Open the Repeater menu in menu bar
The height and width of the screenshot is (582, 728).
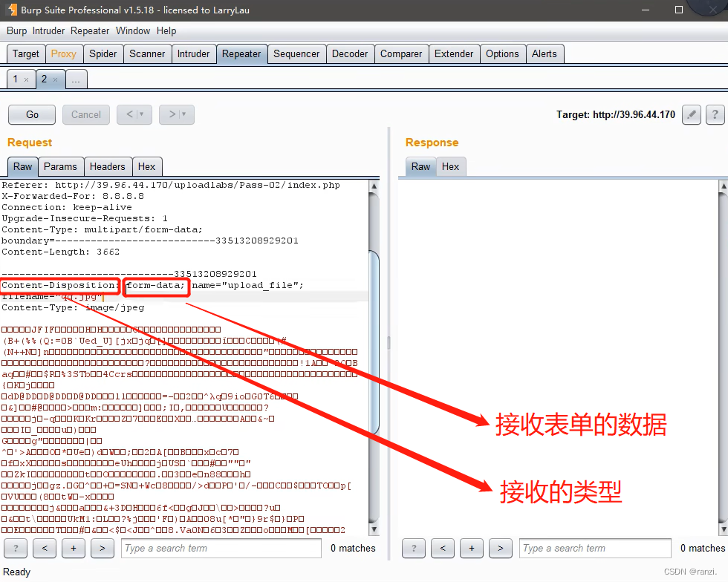[90, 30]
